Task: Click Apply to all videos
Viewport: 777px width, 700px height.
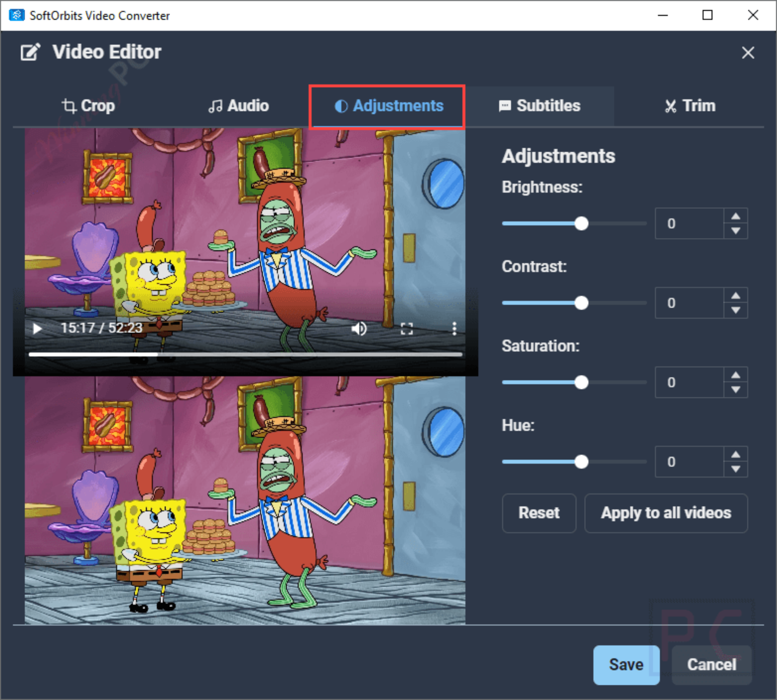Action: (x=666, y=513)
